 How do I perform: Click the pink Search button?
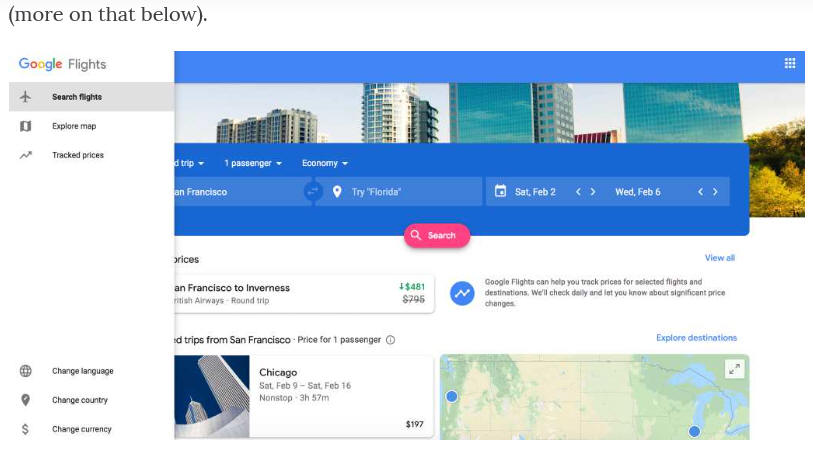point(437,235)
